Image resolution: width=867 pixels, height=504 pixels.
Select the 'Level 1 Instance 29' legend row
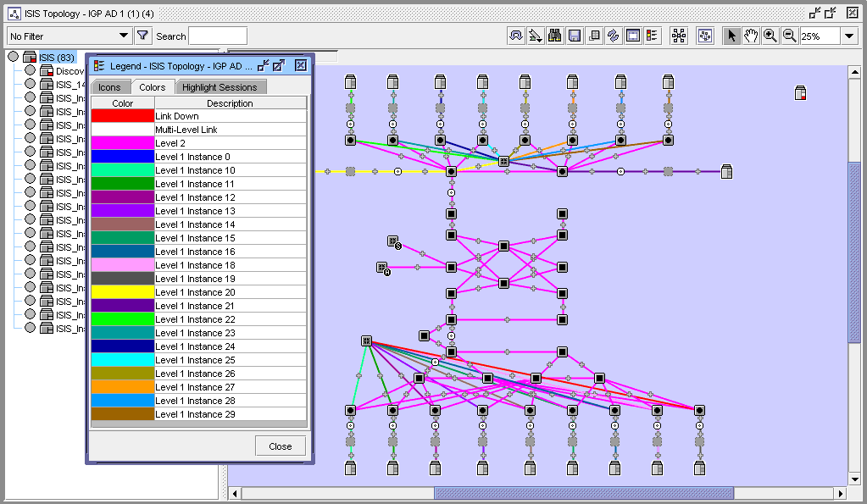click(199, 414)
